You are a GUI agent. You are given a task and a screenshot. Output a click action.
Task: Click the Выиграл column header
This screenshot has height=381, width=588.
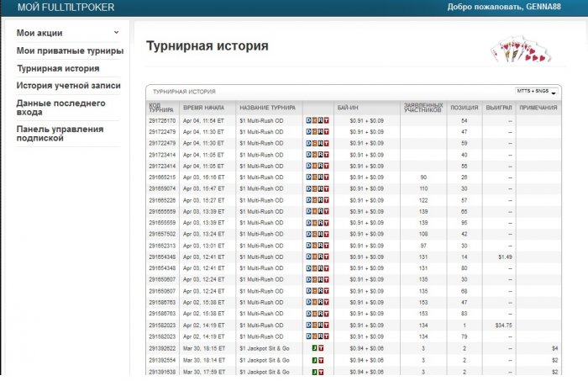coord(499,108)
